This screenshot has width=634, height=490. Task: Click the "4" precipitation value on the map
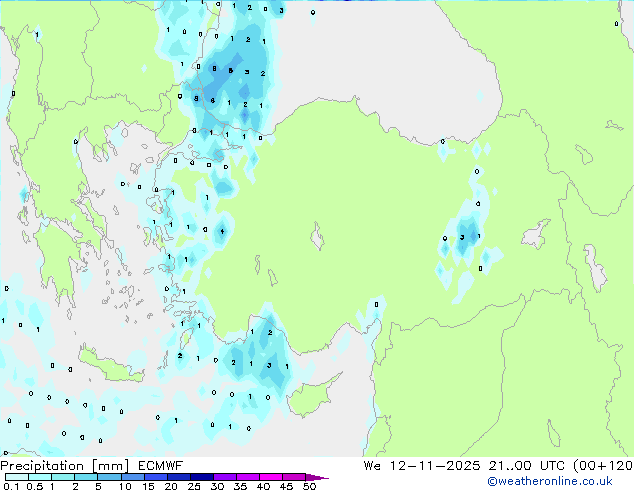click(222, 231)
